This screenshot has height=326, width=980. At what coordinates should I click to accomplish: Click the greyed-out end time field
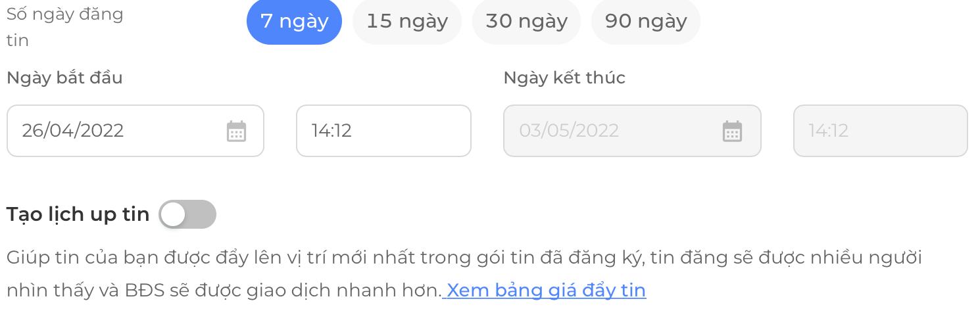tap(881, 131)
